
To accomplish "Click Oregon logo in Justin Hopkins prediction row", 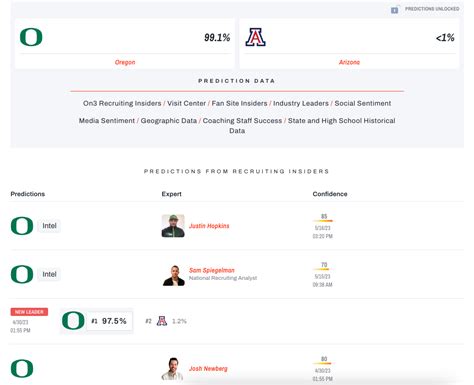I will 22,226.
